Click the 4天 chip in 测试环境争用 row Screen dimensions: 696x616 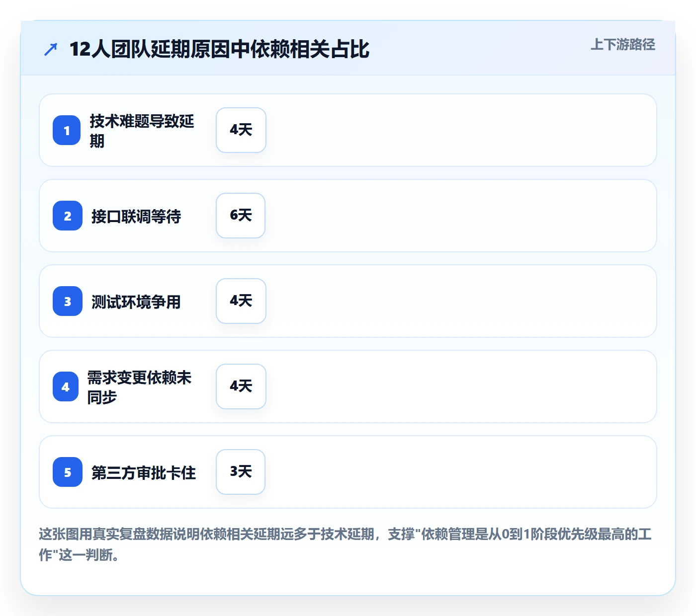pos(241,301)
